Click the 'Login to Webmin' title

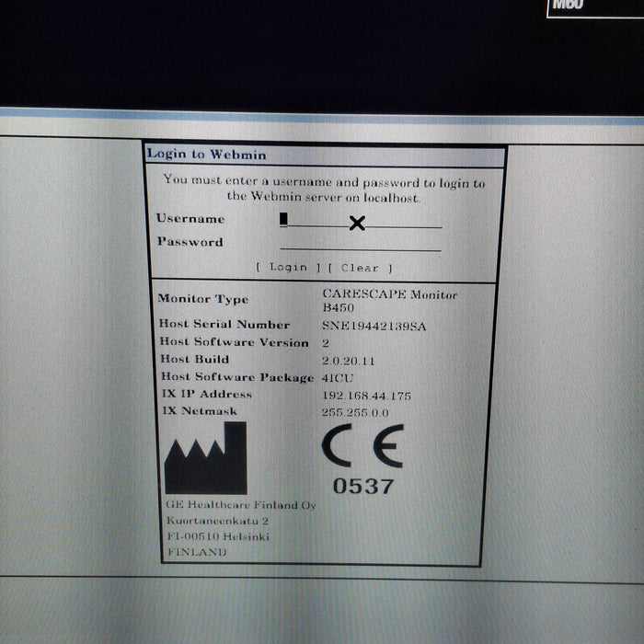tap(207, 155)
